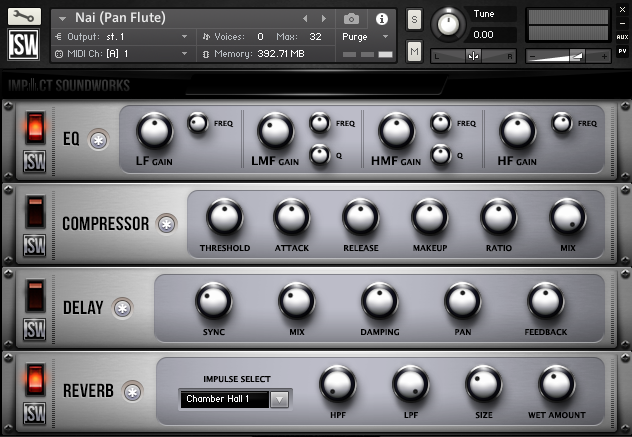Click the HMF Gain knob
Screen dimensions: 632x437
pyautogui.click(x=397, y=131)
